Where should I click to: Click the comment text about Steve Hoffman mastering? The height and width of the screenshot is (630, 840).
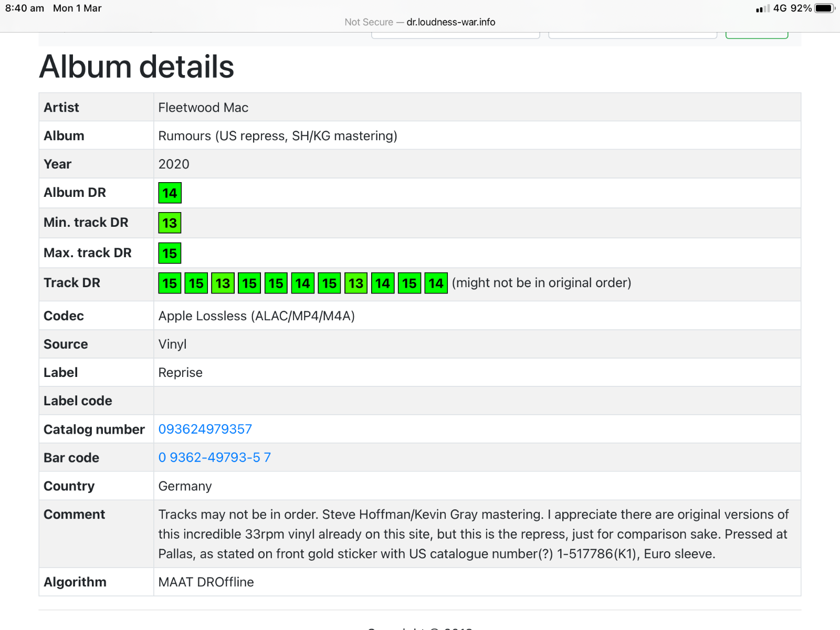472,534
